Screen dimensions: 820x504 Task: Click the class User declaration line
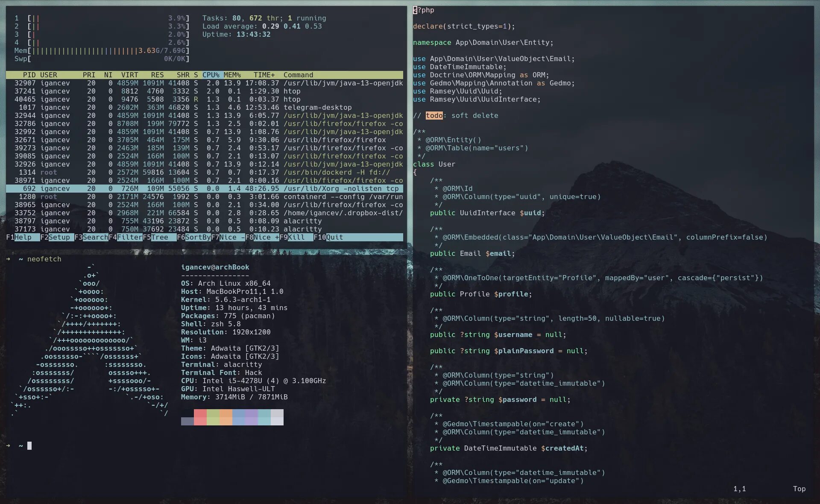point(434,164)
